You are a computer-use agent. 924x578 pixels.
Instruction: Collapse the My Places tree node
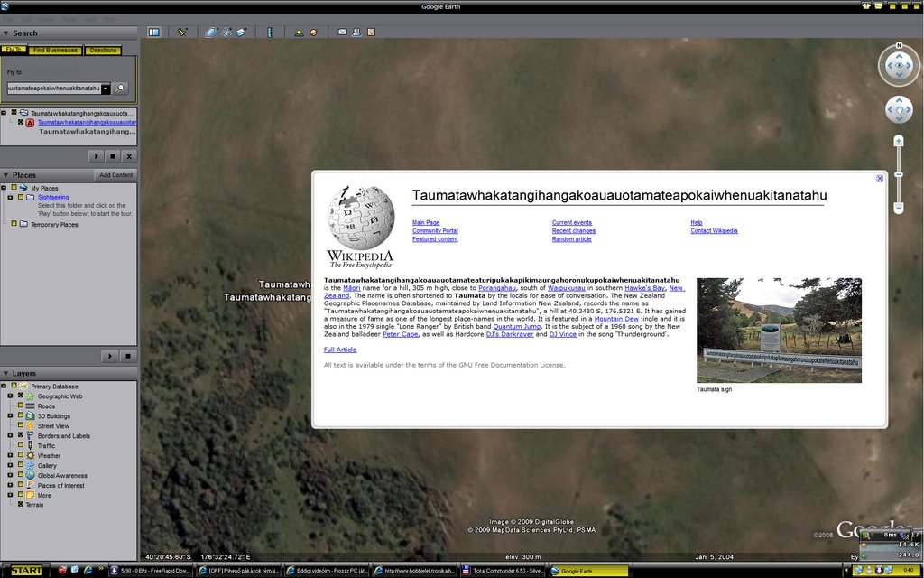[x=4, y=188]
